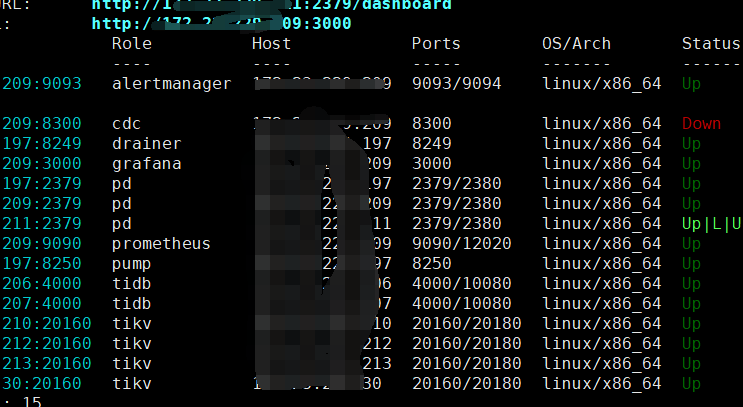Click the tikv role in the 212:20160 row
Image resolution: width=743 pixels, height=407 pixels.
131,344
